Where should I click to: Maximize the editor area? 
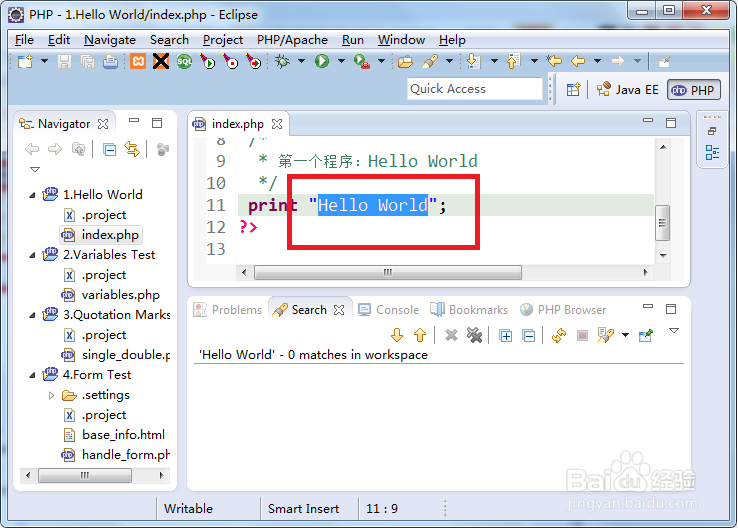click(671, 123)
